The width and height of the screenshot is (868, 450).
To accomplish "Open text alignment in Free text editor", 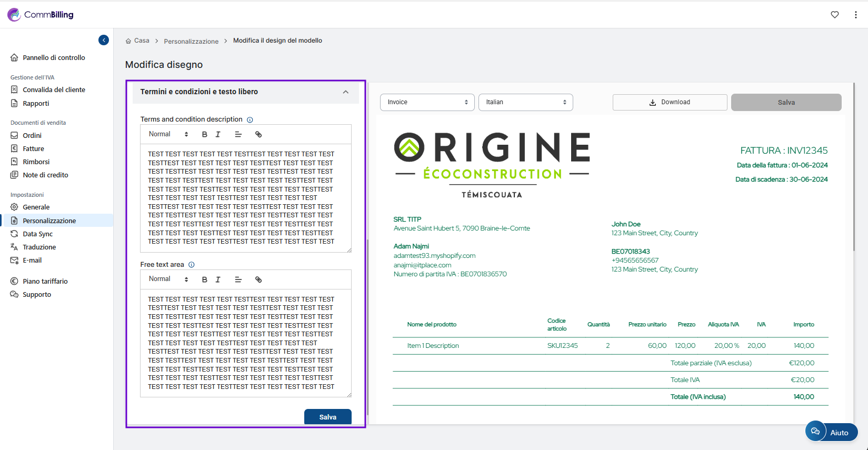I will 238,279.
